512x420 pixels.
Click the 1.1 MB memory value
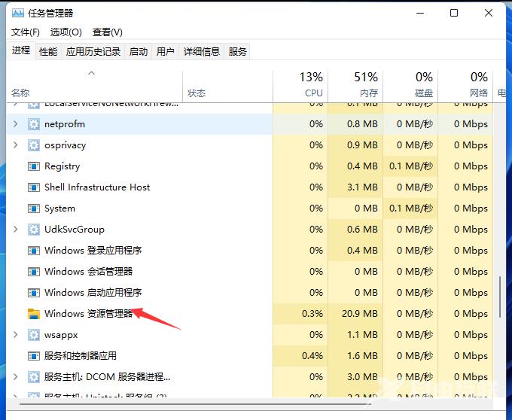pos(362,335)
